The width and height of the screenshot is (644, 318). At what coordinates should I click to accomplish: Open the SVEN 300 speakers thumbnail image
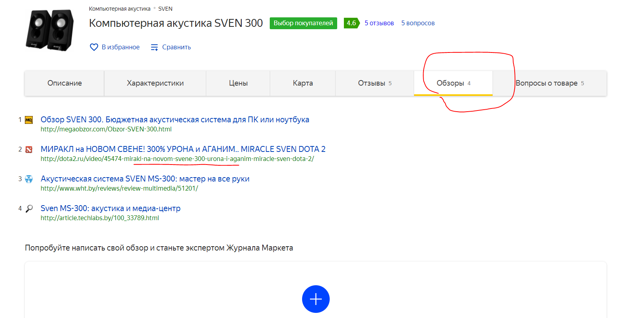coord(50,30)
